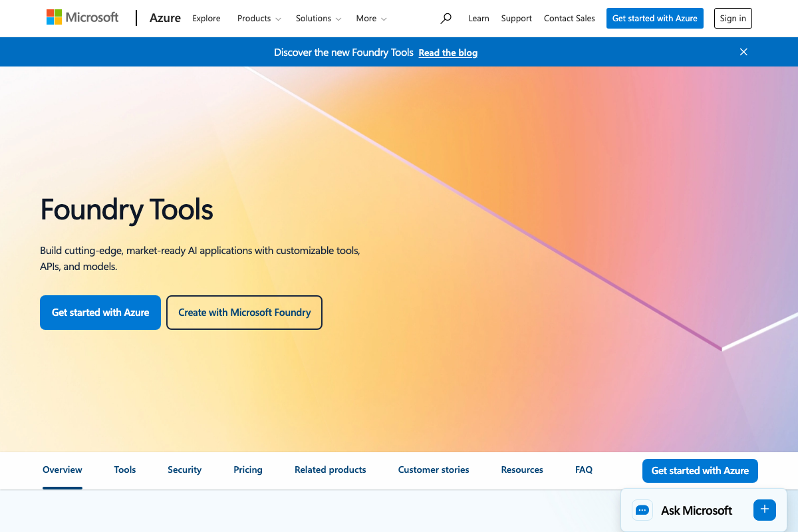Click Contact Sales in header

(569, 19)
